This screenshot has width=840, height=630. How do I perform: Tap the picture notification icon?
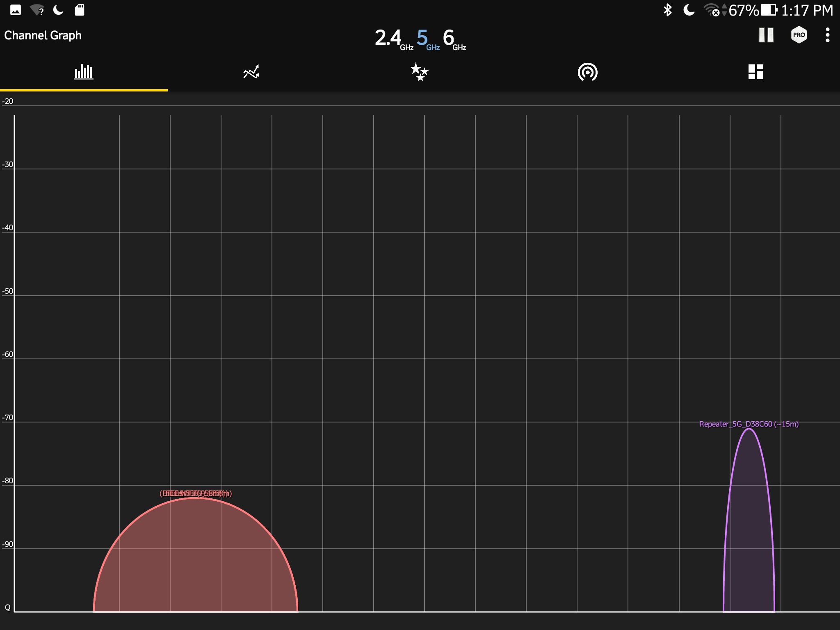click(x=16, y=10)
